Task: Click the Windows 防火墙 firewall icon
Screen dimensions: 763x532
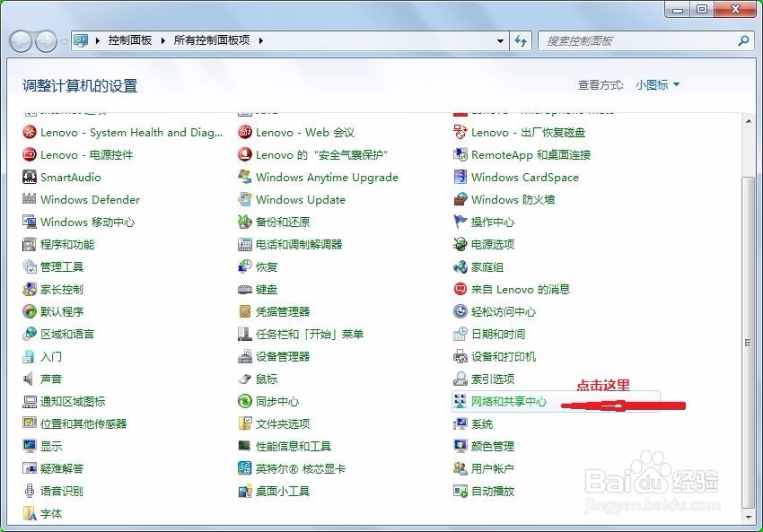Action: (460, 199)
